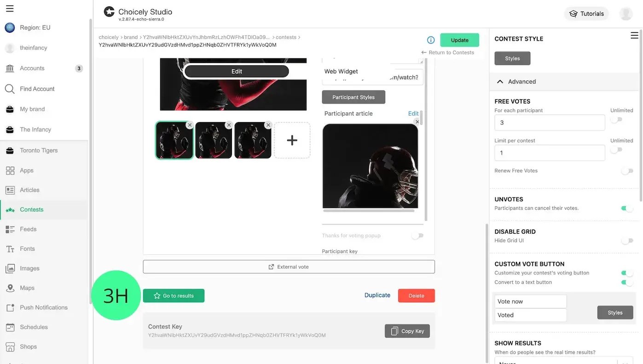This screenshot has width=643, height=364.
Task: Click the blue info icon beside Update
Action: point(431,40)
